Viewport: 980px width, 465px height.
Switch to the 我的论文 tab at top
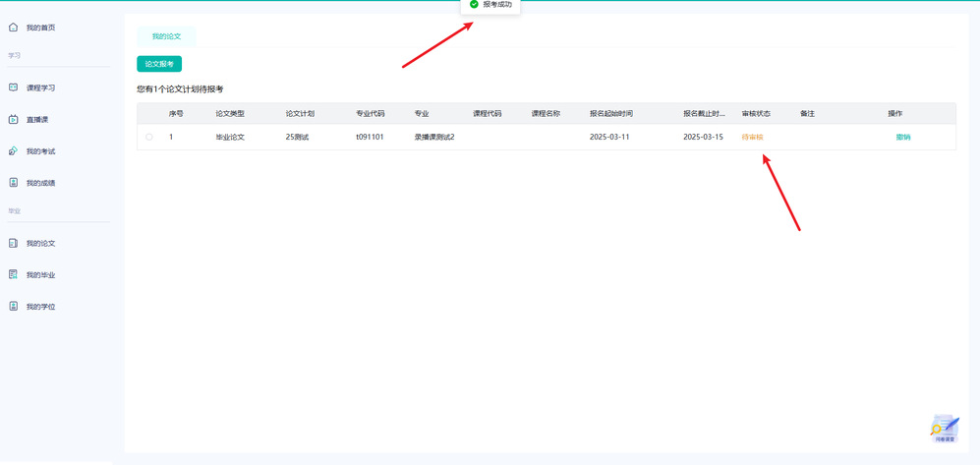(x=166, y=36)
